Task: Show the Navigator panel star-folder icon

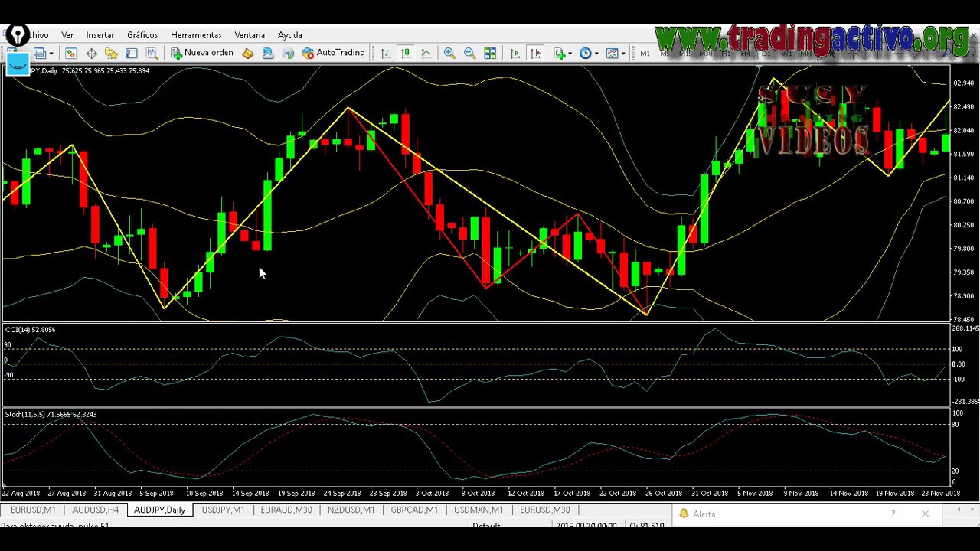Action: (x=111, y=53)
